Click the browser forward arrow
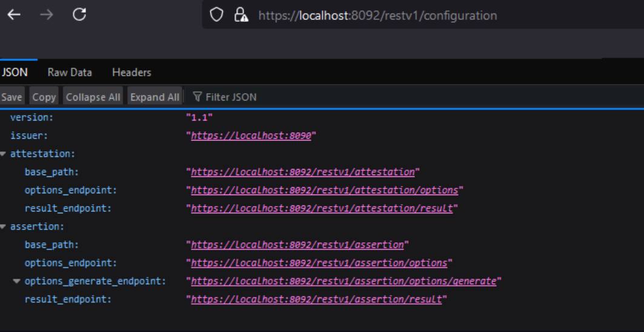 pyautogui.click(x=47, y=15)
